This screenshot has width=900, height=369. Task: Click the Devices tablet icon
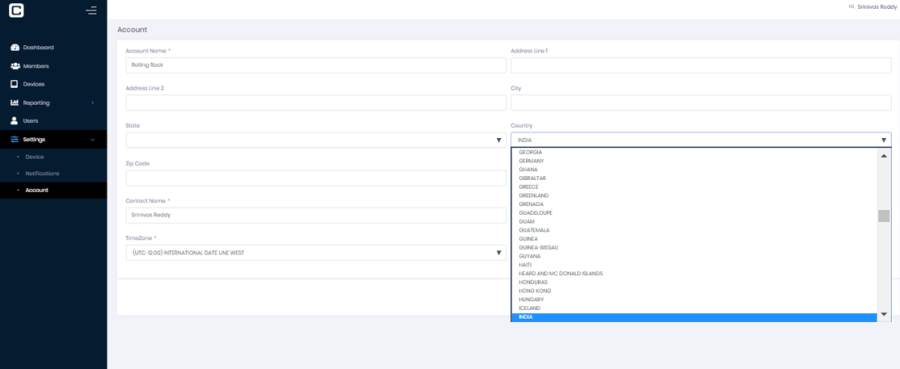15,84
